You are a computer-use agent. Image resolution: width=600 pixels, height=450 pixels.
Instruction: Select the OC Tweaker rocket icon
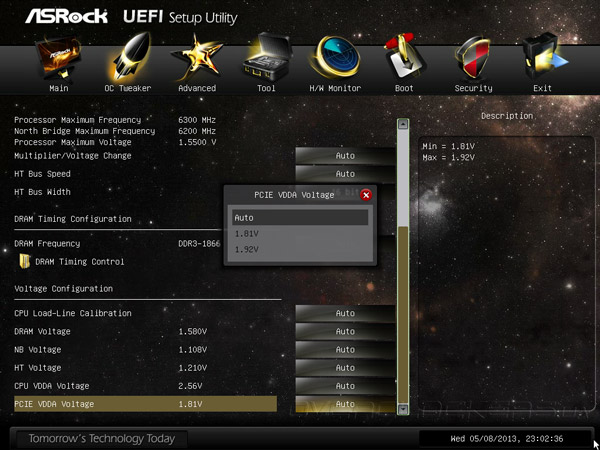(x=127, y=55)
